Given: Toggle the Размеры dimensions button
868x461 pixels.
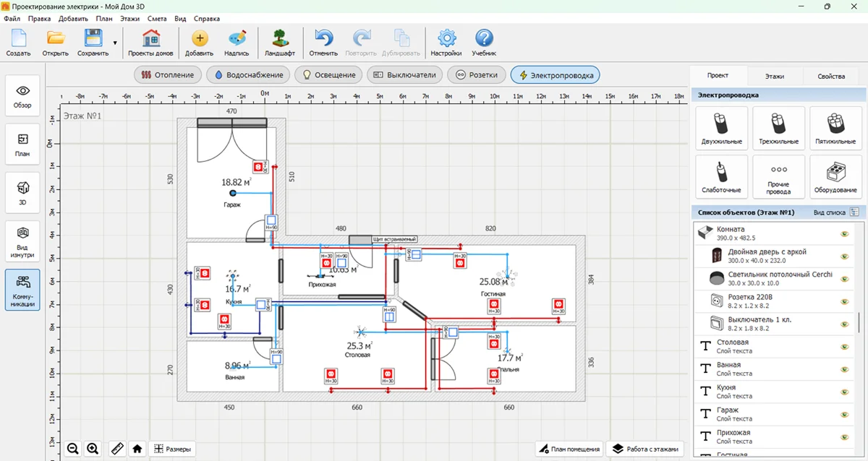Looking at the screenshot, I should [173, 449].
